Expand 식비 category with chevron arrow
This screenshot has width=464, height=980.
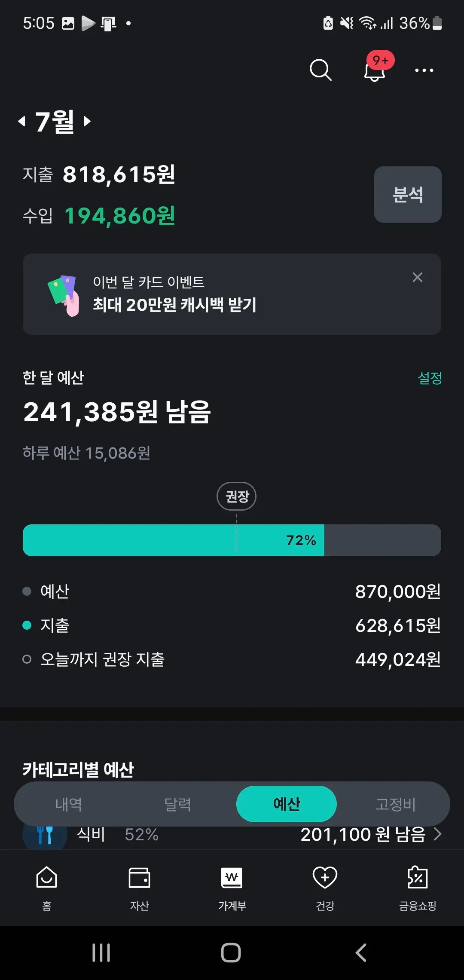[437, 834]
